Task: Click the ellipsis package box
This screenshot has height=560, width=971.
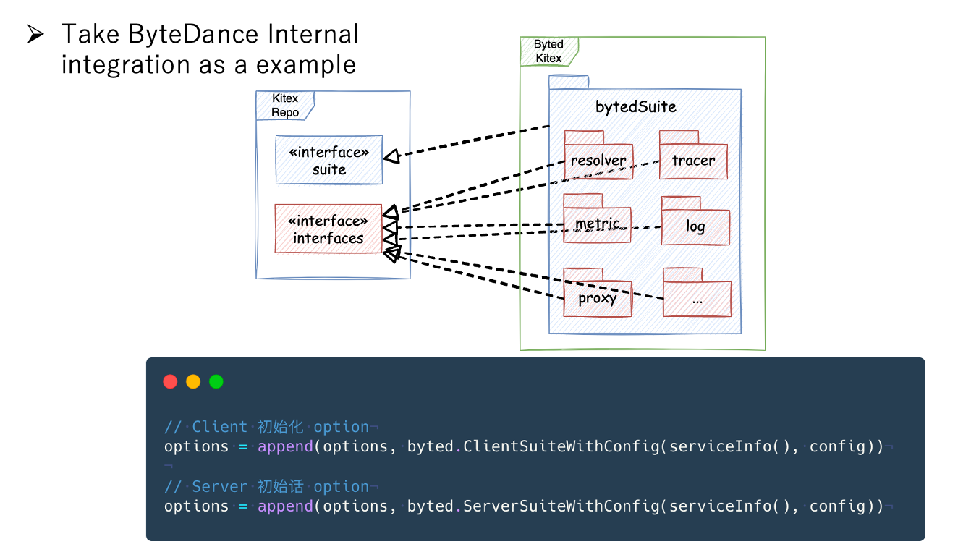Action: tap(697, 299)
